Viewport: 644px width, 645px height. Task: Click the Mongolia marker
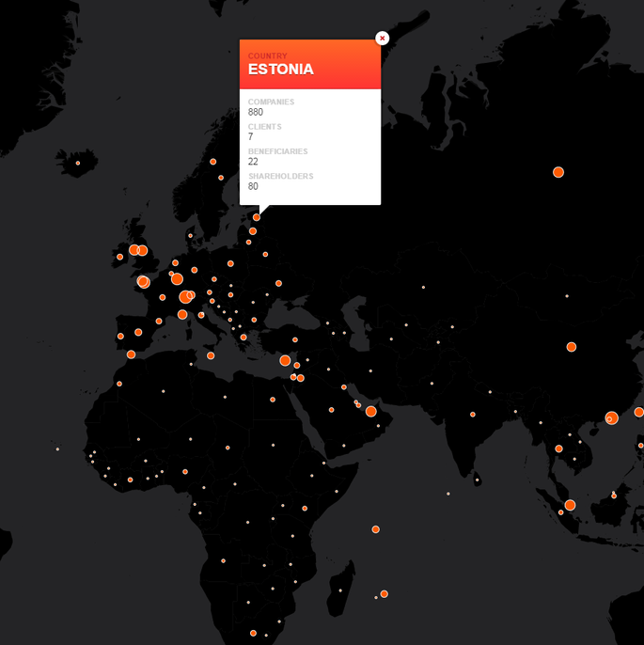click(567, 296)
